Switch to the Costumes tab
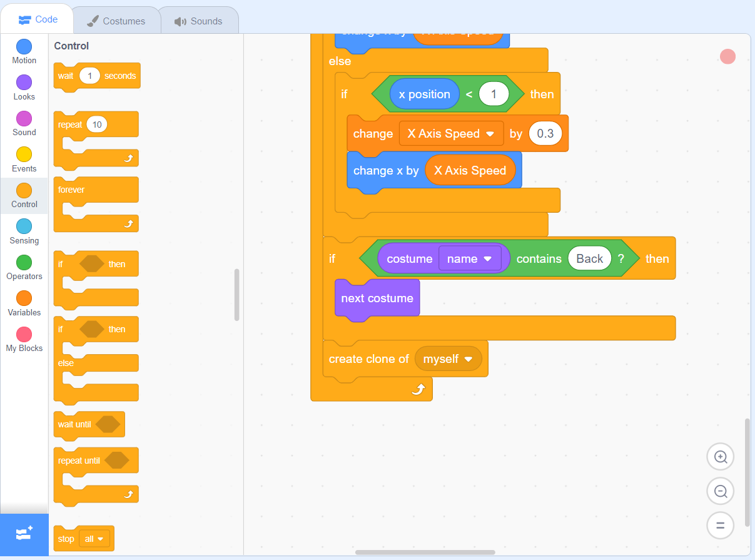This screenshot has height=560, width=755. click(116, 20)
